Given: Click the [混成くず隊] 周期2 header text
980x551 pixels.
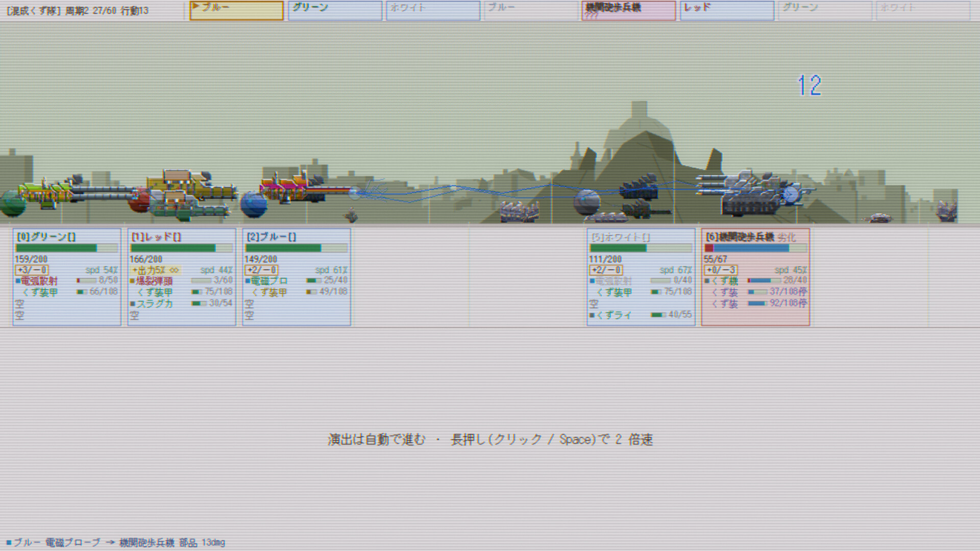Looking at the screenshot, I should (x=78, y=11).
